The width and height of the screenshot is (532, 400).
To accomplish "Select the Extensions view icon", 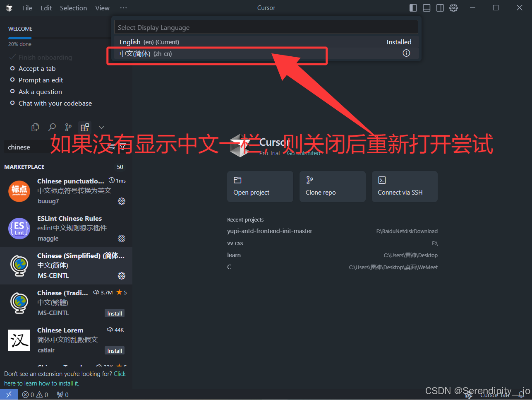I will pos(85,128).
